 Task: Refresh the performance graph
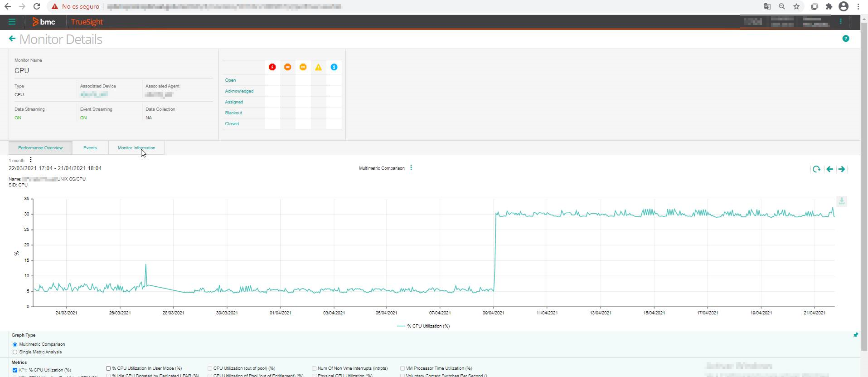pyautogui.click(x=816, y=169)
